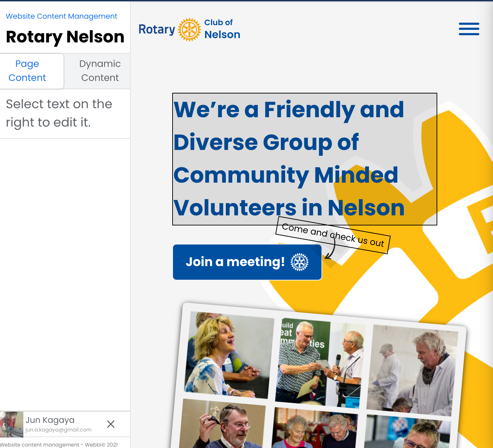Click the Rotary wheel logo emblem
This screenshot has width=493, height=448.
click(x=190, y=29)
